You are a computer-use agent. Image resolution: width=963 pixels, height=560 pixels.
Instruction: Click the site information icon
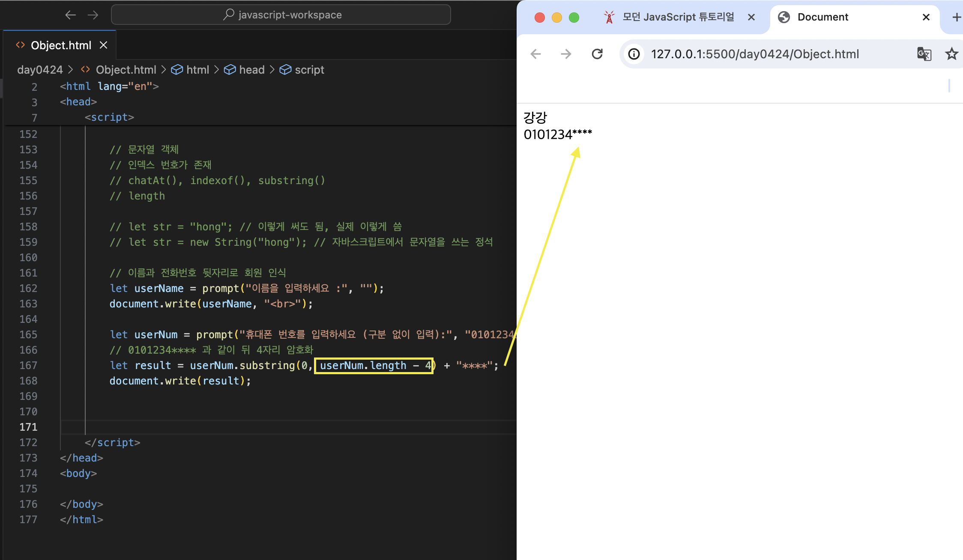[634, 54]
